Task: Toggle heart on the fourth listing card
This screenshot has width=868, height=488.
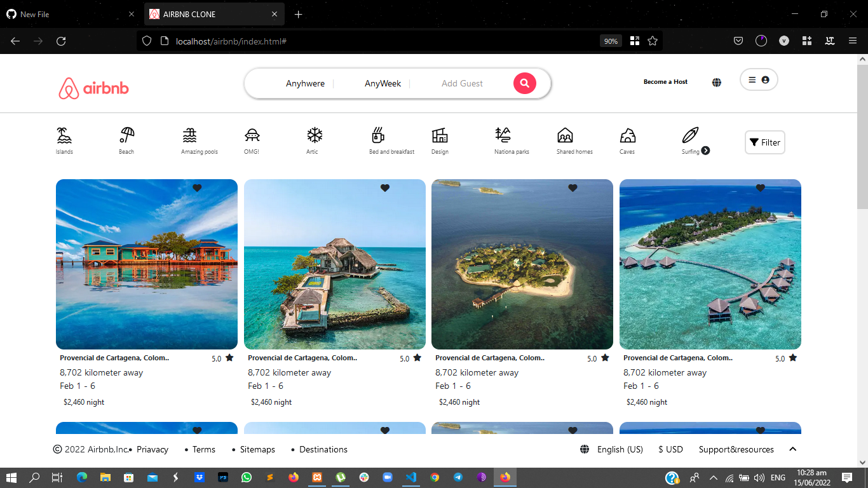Action: coord(761,188)
